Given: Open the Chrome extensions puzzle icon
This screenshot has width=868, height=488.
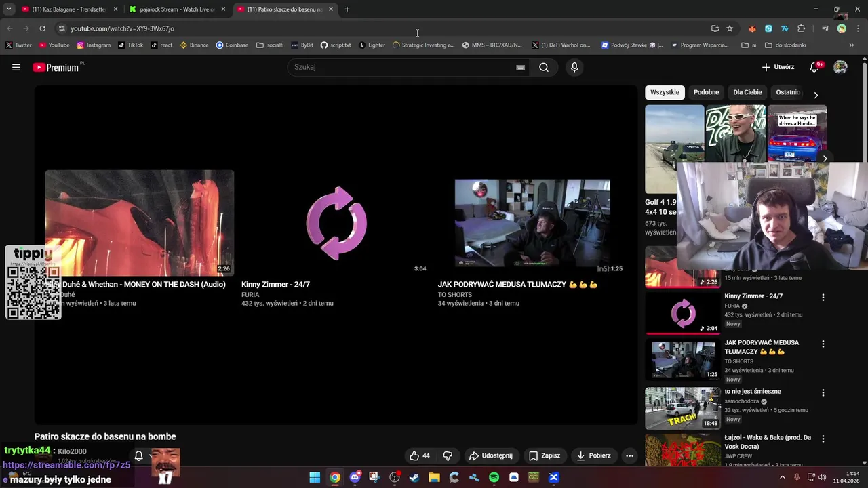Looking at the screenshot, I should coord(802,28).
